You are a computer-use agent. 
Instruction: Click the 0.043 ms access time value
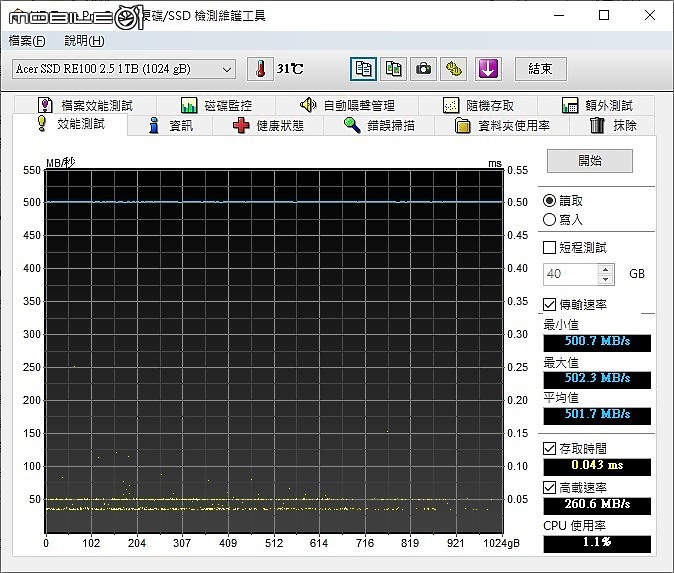click(x=597, y=466)
